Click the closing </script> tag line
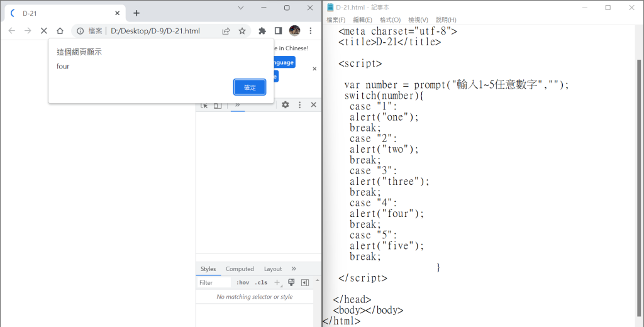 363,278
